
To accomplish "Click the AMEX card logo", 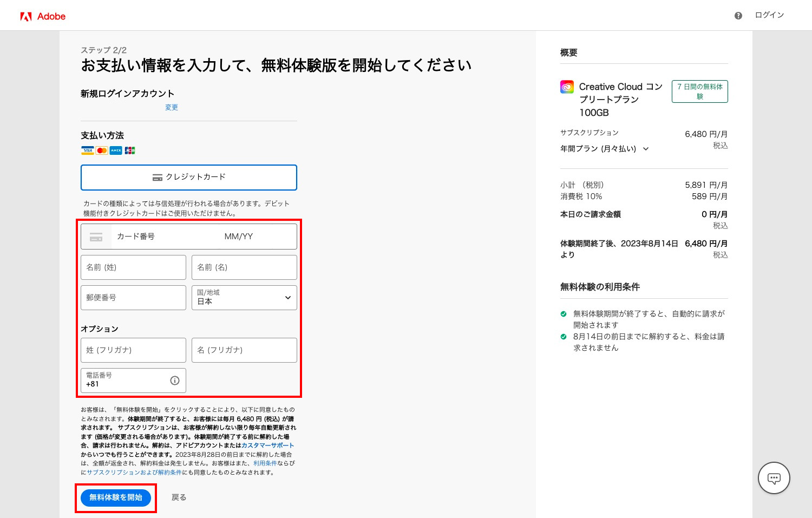I will click(116, 150).
